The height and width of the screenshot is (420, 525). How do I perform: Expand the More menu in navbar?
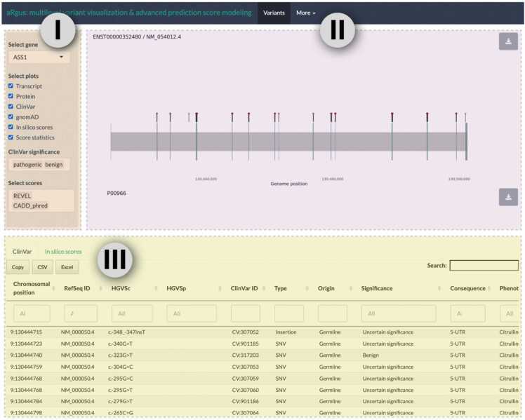tap(305, 13)
